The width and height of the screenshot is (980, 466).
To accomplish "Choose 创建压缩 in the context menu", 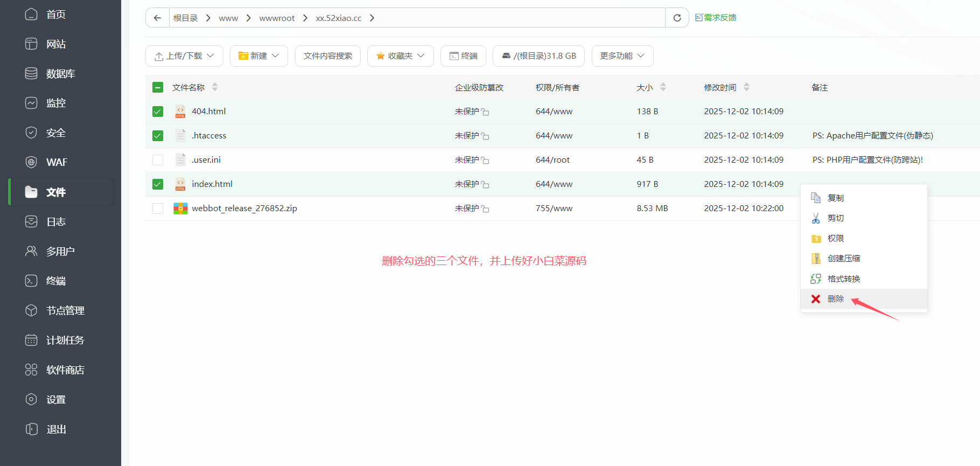I will click(x=864, y=259).
